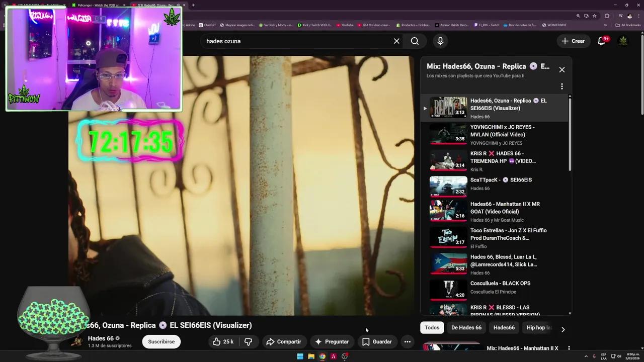This screenshot has width=644, height=362.
Task: Open the El_Pitti - Twitch bookmark
Action: click(487, 25)
